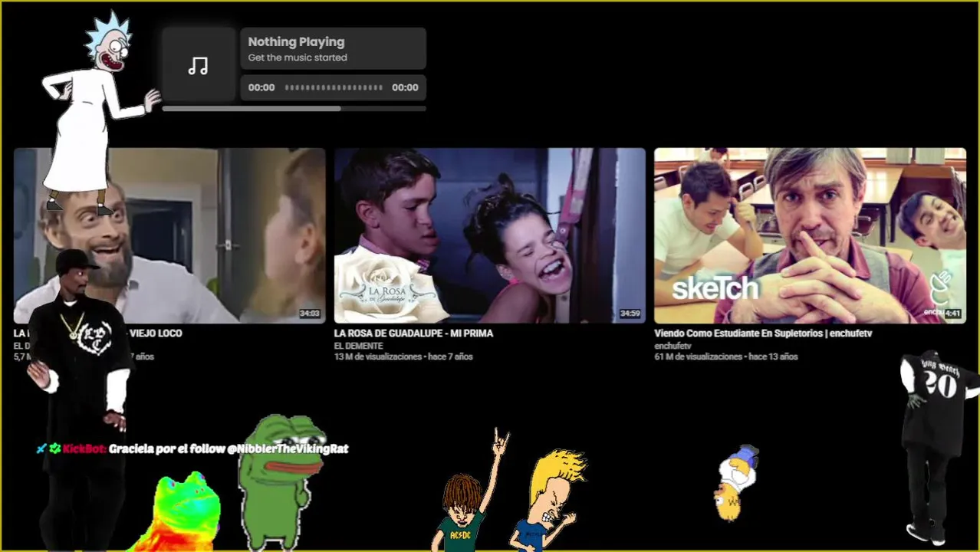Viewport: 980px width, 552px height.
Task: Open the Viejo Loco video thumbnail
Action: tap(169, 235)
